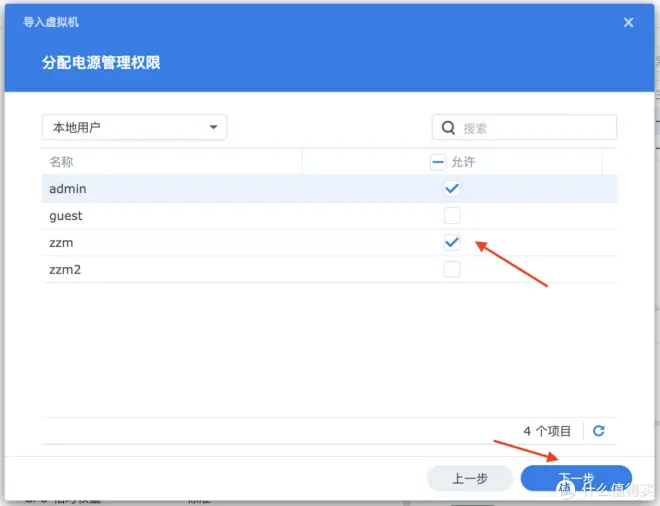The width and height of the screenshot is (660, 506).
Task: Click the 允许 column header label
Action: click(x=463, y=162)
